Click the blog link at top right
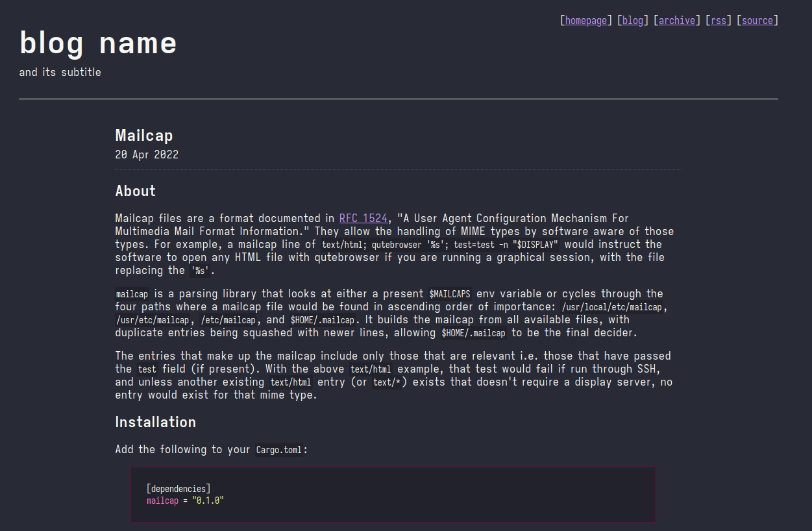812x531 pixels. pos(632,20)
